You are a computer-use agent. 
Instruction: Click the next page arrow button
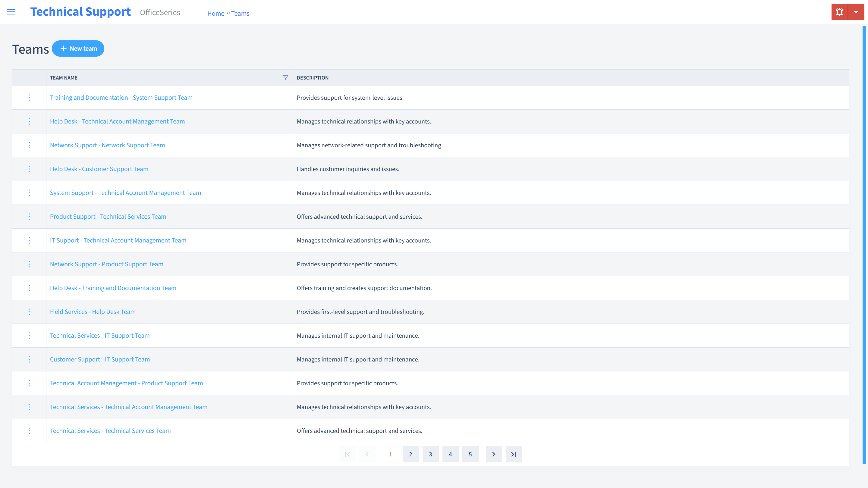[494, 454]
